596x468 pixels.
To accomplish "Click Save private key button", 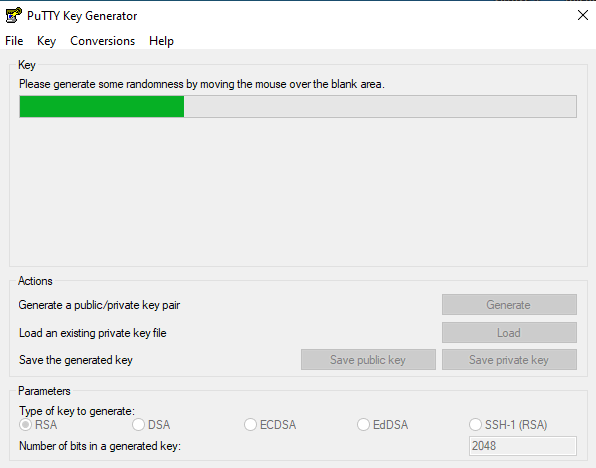I will (509, 360).
